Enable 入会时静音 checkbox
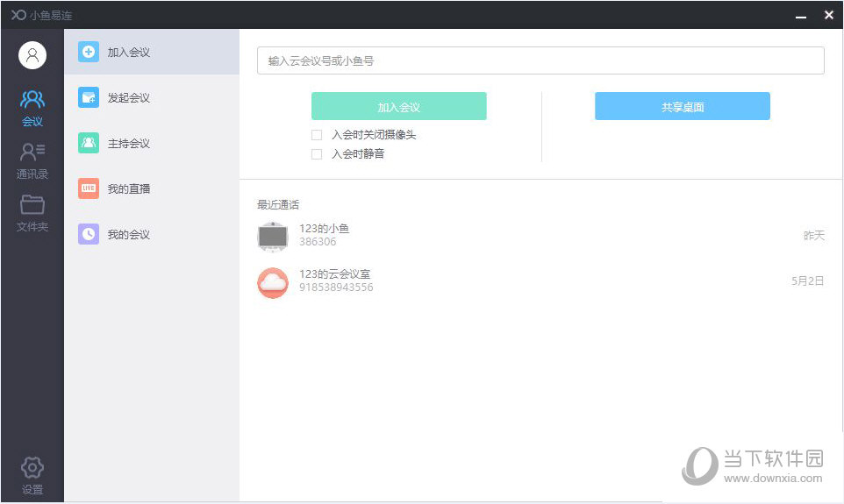 (317, 154)
